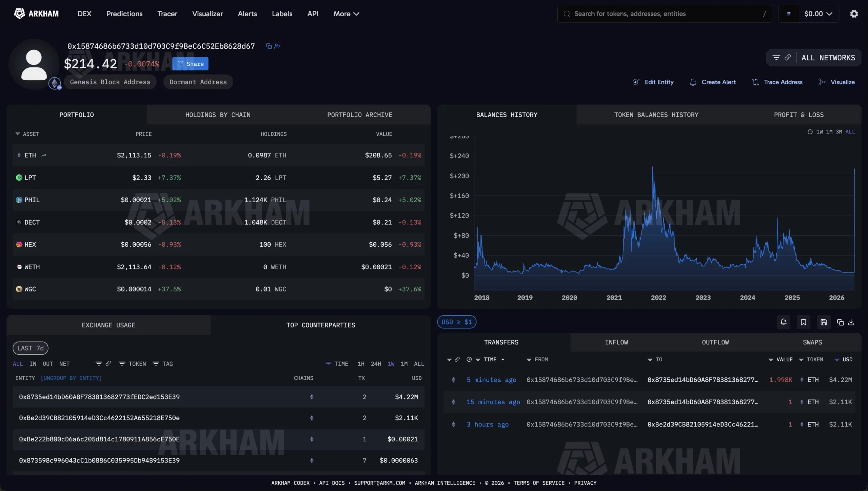Click the Arkham logo
The height and width of the screenshot is (491, 868).
[x=36, y=14]
